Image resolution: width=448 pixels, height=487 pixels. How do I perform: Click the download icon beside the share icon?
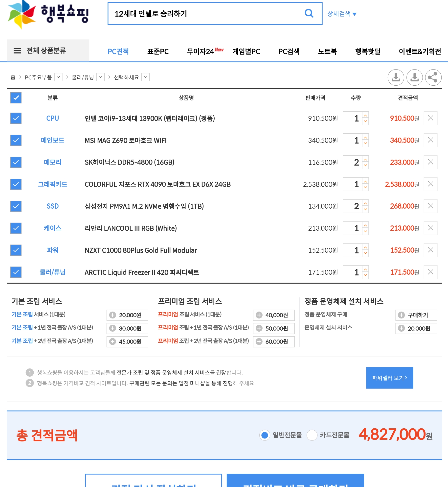[414, 77]
